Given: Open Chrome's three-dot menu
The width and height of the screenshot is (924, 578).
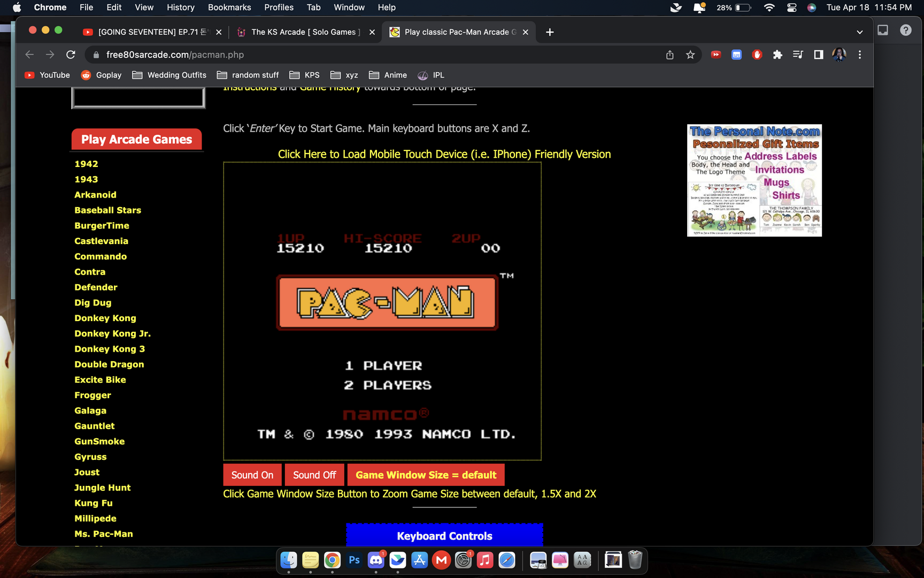Looking at the screenshot, I should tap(860, 55).
